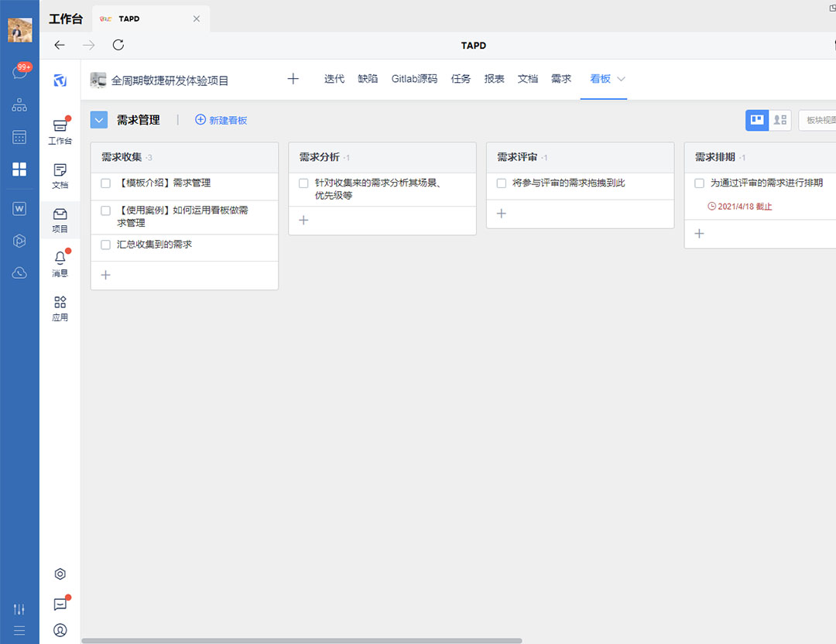This screenshot has width=836, height=644.
Task: Open the user avatar profile picture
Action: [19, 29]
